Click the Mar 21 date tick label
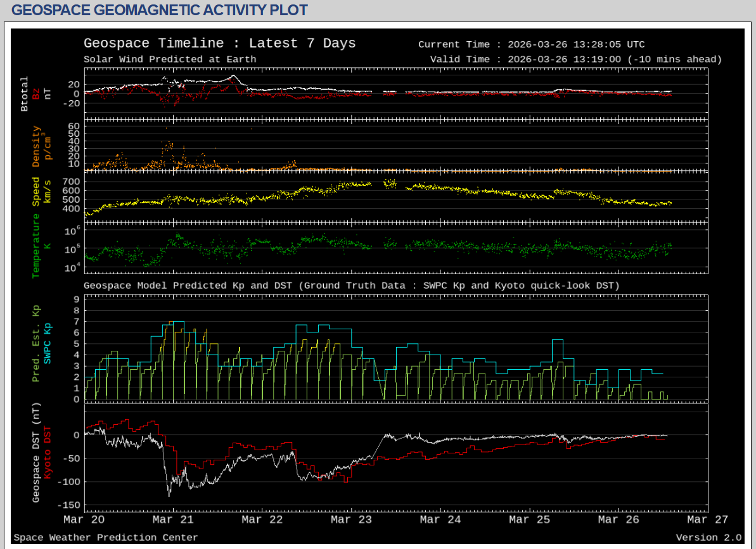Screen dimensions: 756x549 click(x=173, y=520)
